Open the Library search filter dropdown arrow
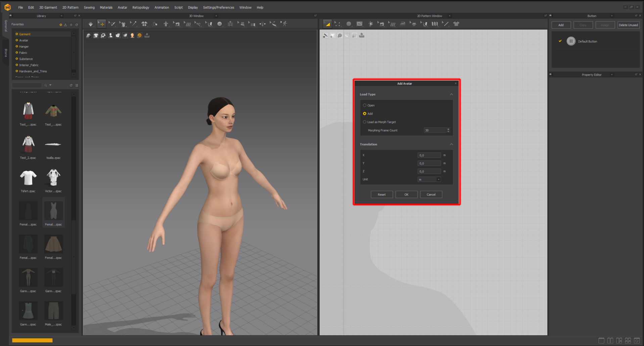Viewport: 644px width, 346px height. coord(51,85)
